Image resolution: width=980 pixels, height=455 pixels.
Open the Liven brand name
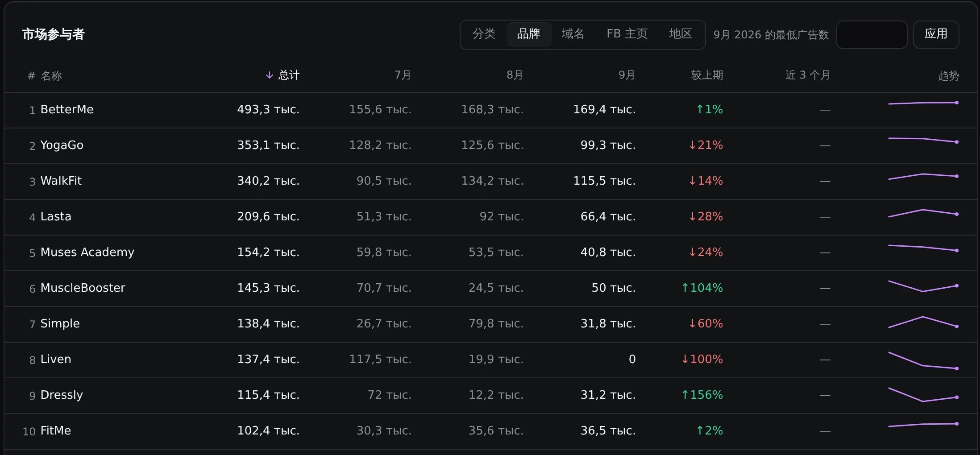(x=56, y=359)
